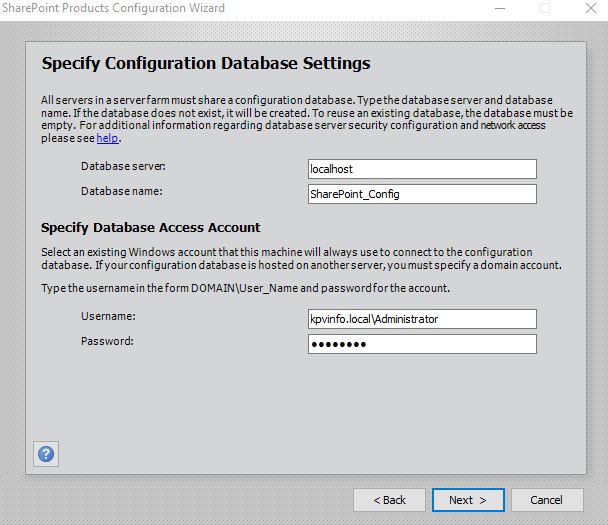Click the 'Password:' label
Image resolution: width=608 pixels, height=525 pixels.
[107, 341]
